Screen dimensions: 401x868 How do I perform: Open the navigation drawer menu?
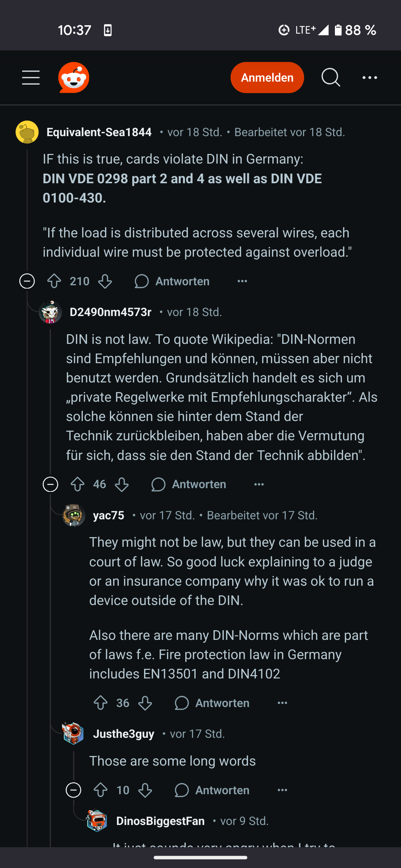pos(31,77)
